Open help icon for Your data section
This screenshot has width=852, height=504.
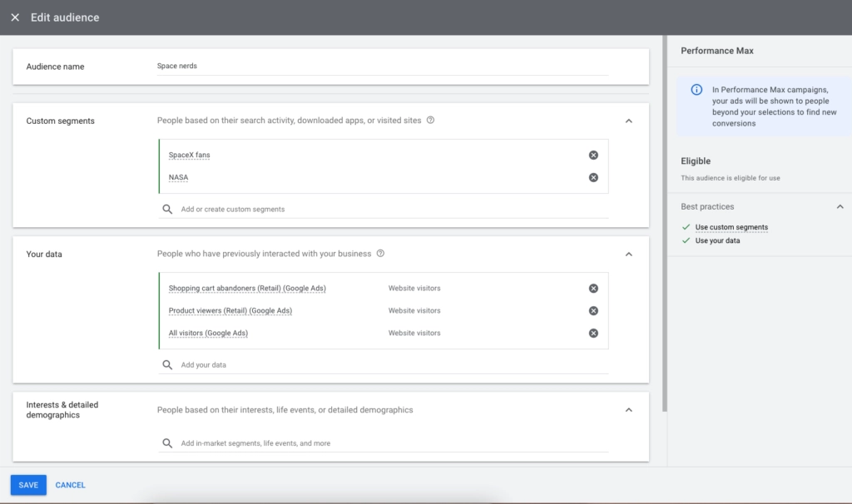[380, 253]
